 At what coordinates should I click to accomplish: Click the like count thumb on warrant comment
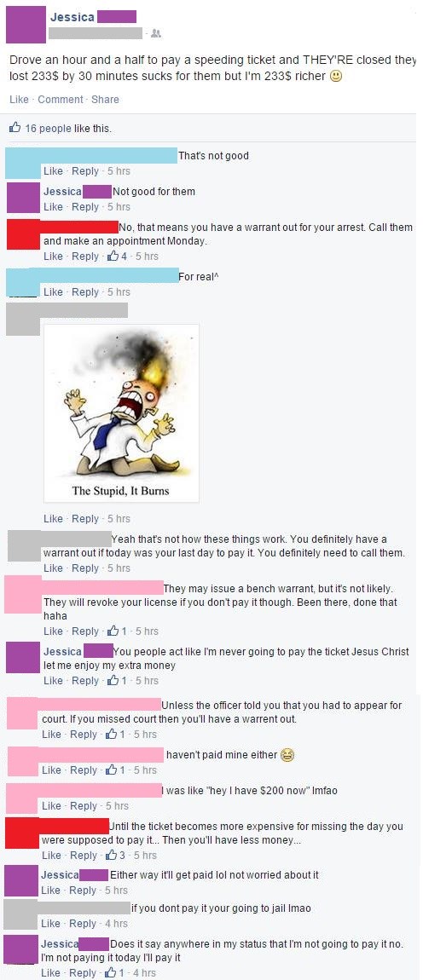(x=113, y=257)
